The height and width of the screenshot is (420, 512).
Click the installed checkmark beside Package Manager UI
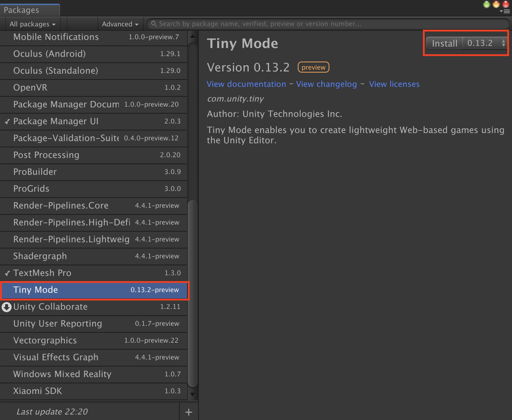(7, 121)
